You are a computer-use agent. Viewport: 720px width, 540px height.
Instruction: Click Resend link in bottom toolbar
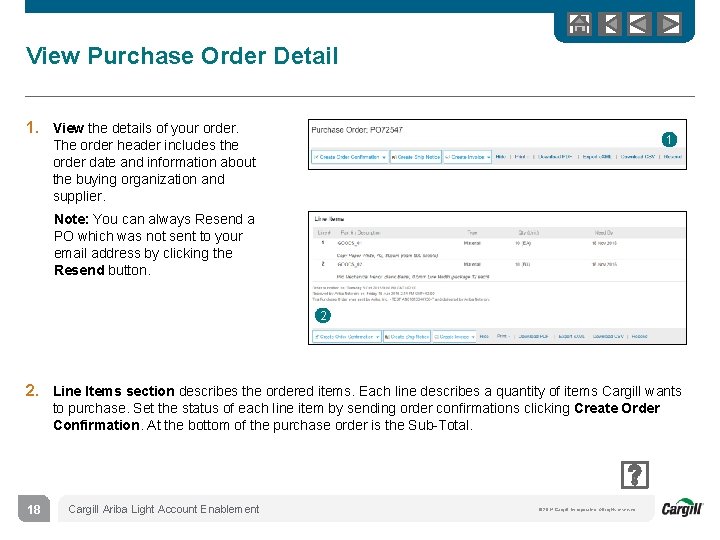(x=640, y=336)
